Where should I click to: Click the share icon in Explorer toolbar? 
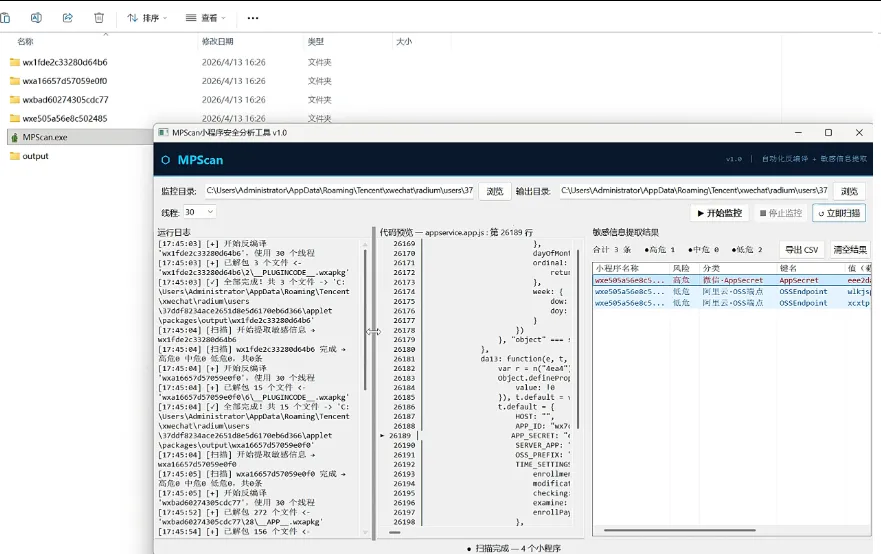[x=67, y=18]
